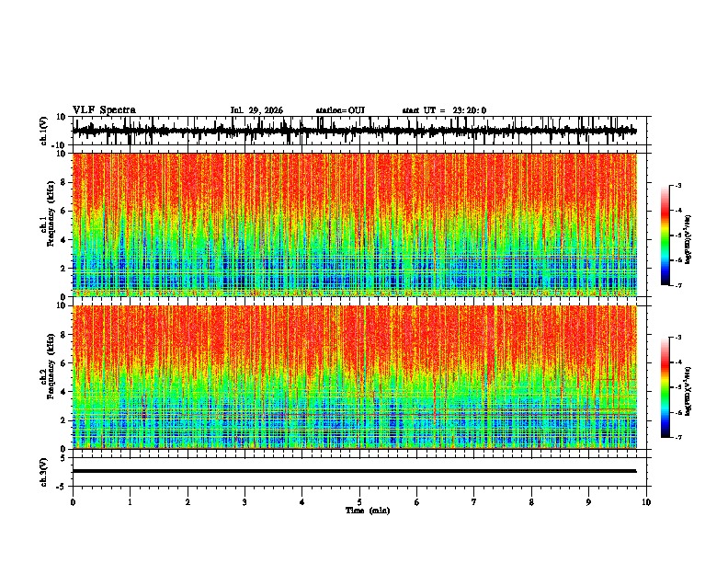Click the ch.2 frequency spectrogram panel

coord(355,377)
